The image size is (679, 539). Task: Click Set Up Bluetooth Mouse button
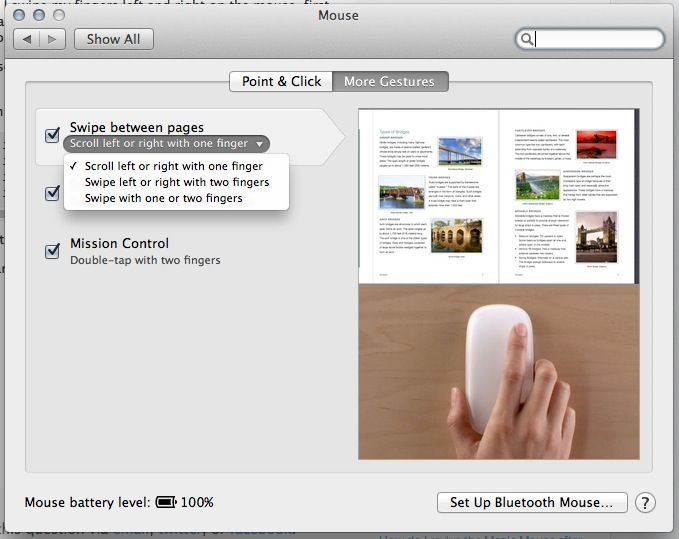[x=532, y=502]
